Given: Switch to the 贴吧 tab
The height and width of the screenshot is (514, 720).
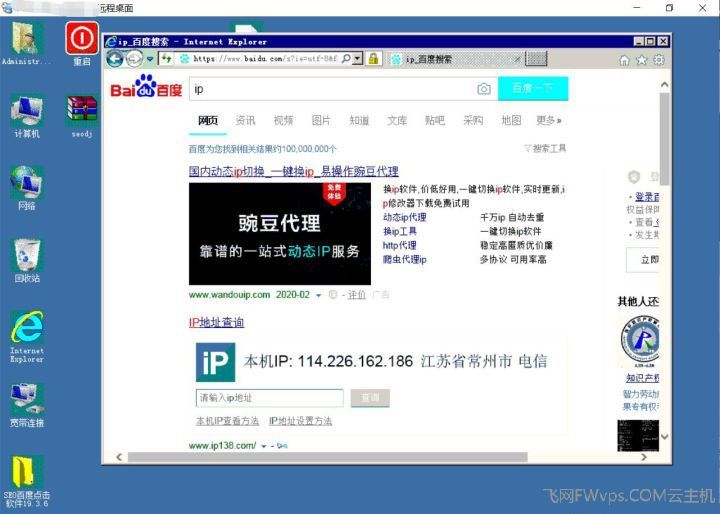Looking at the screenshot, I should [x=435, y=120].
